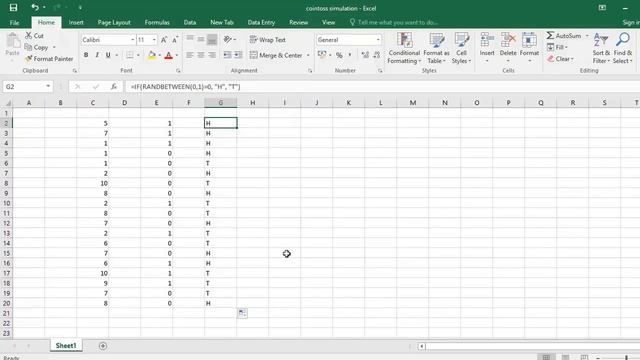Undo the last action

click(35, 7)
